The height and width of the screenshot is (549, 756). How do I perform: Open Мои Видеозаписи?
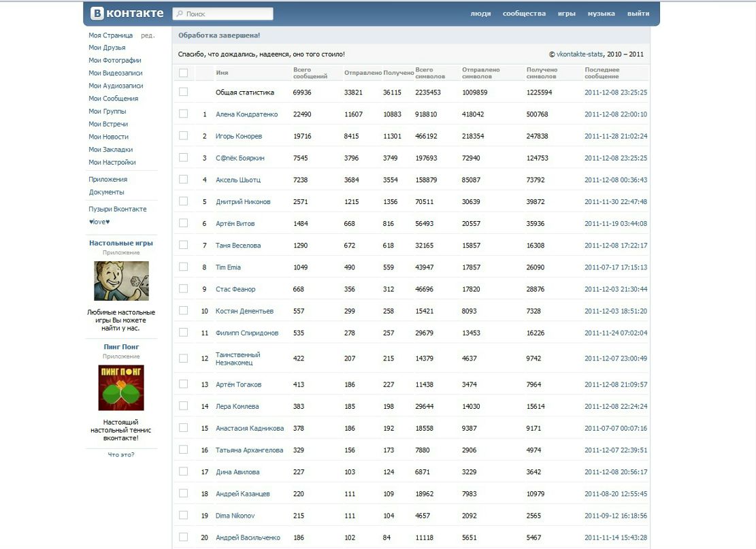coord(115,73)
